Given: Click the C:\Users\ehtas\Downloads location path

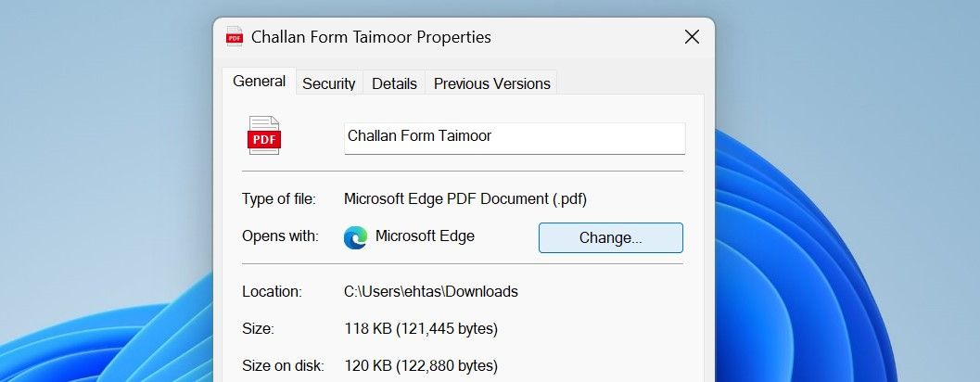Looking at the screenshot, I should click(430, 291).
